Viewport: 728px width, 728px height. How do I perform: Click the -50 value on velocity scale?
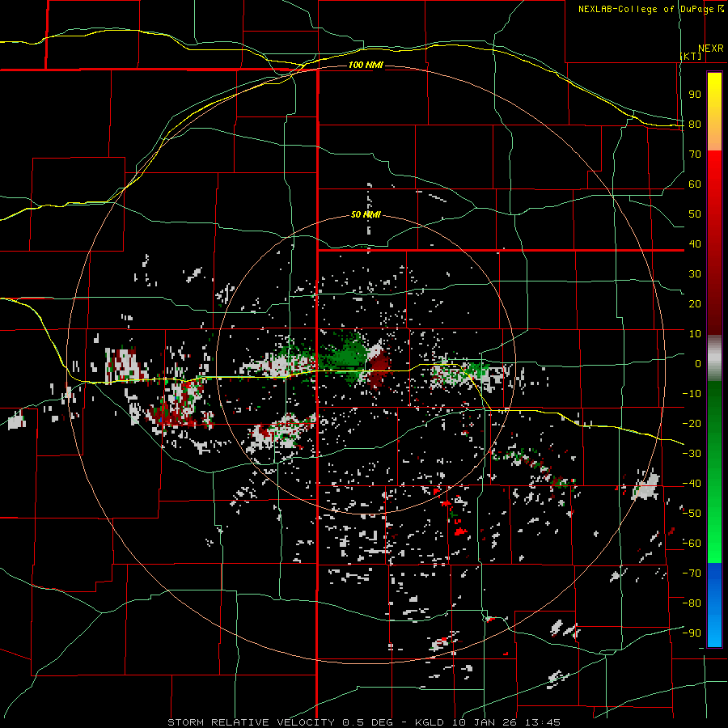click(692, 514)
